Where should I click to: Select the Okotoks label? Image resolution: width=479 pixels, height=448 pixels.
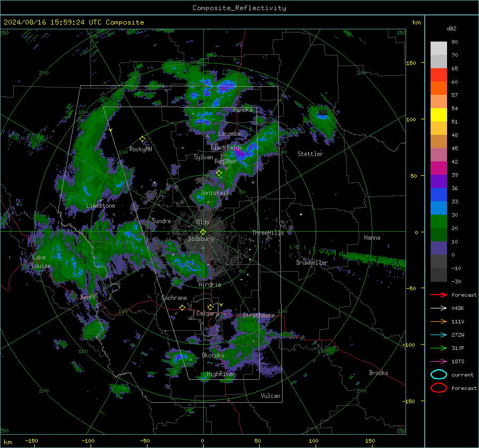pyautogui.click(x=213, y=355)
